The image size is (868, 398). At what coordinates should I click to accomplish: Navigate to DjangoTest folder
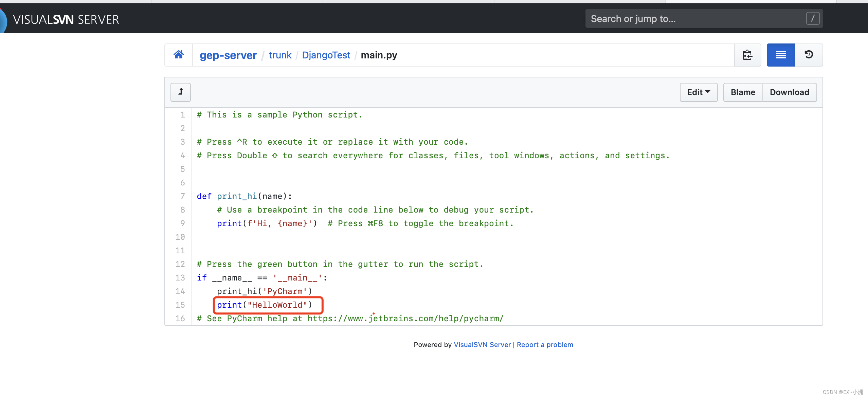(x=326, y=55)
